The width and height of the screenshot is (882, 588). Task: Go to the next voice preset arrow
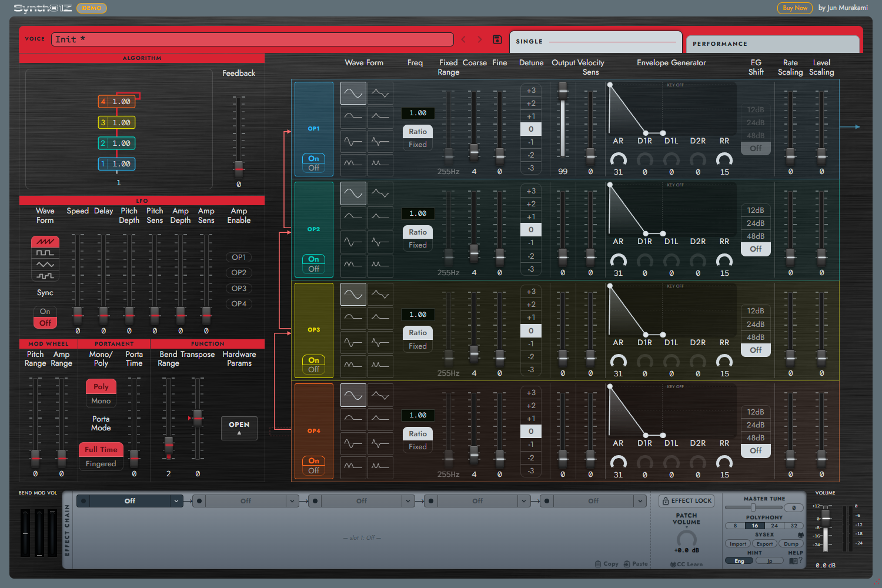[x=480, y=39]
